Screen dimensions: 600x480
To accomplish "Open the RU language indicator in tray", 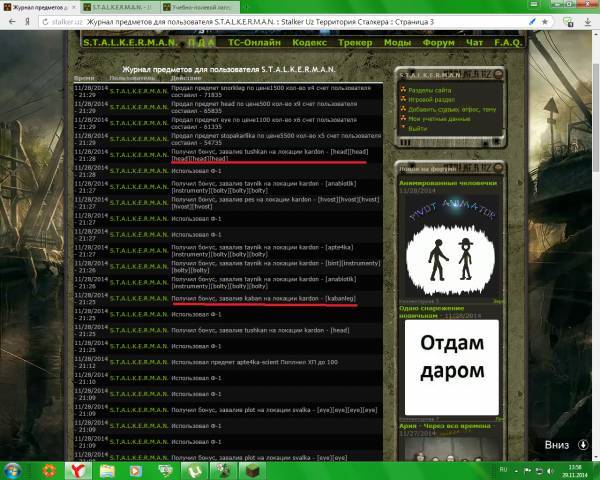I will 503,468.
